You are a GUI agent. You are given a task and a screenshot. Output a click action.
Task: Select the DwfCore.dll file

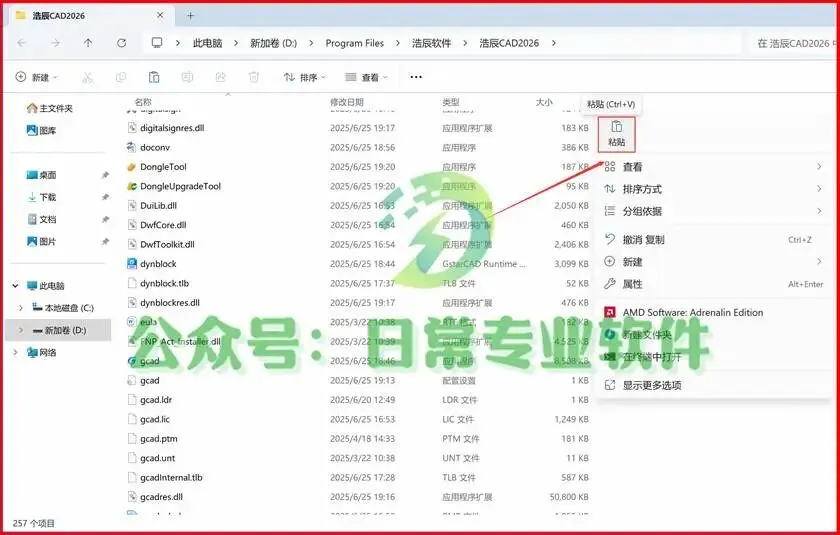coord(163,225)
